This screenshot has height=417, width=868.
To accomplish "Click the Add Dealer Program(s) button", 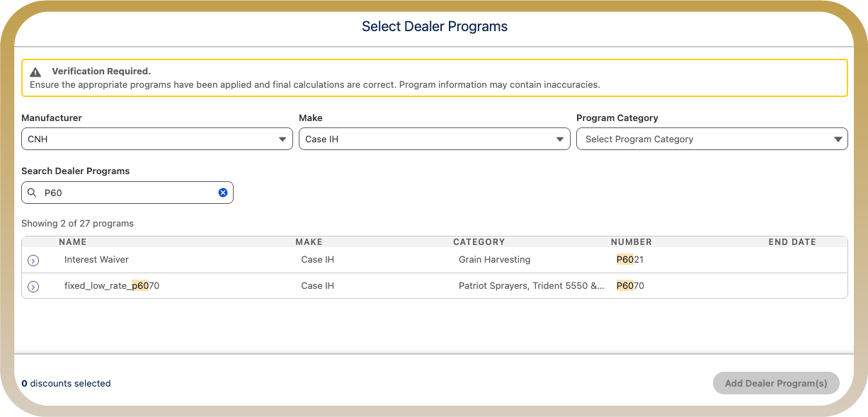I will tap(776, 383).
